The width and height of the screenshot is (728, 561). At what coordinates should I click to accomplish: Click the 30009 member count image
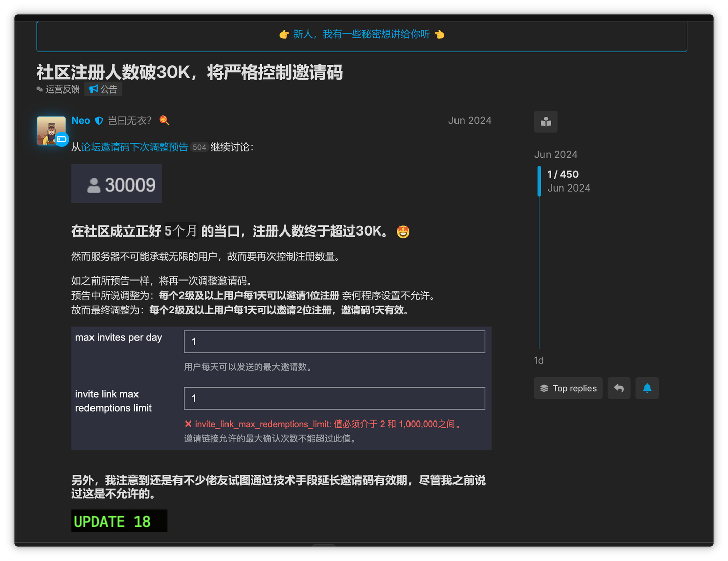(116, 183)
